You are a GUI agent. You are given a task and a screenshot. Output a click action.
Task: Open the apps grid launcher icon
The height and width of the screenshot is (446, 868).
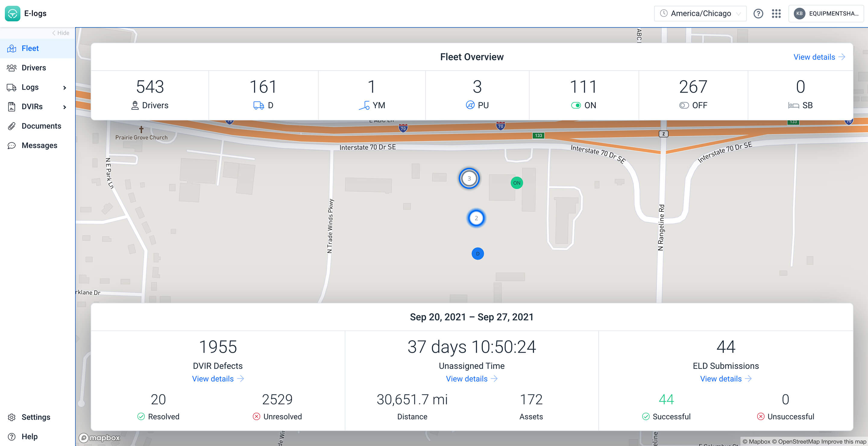776,14
